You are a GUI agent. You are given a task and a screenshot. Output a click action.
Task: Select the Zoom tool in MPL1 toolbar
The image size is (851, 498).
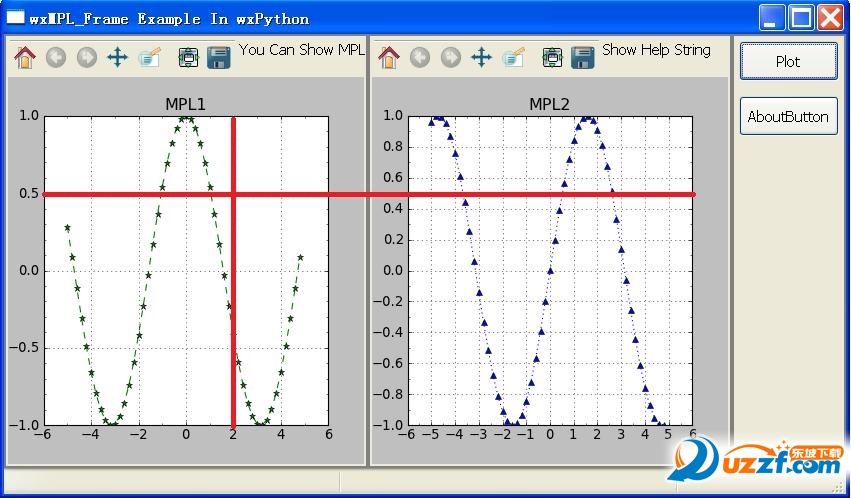point(150,57)
